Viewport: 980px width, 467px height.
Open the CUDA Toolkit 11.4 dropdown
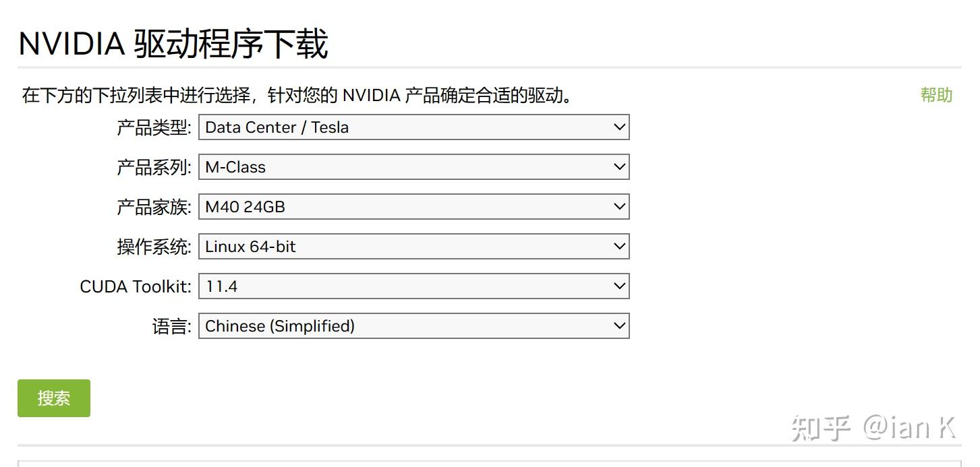tap(413, 286)
